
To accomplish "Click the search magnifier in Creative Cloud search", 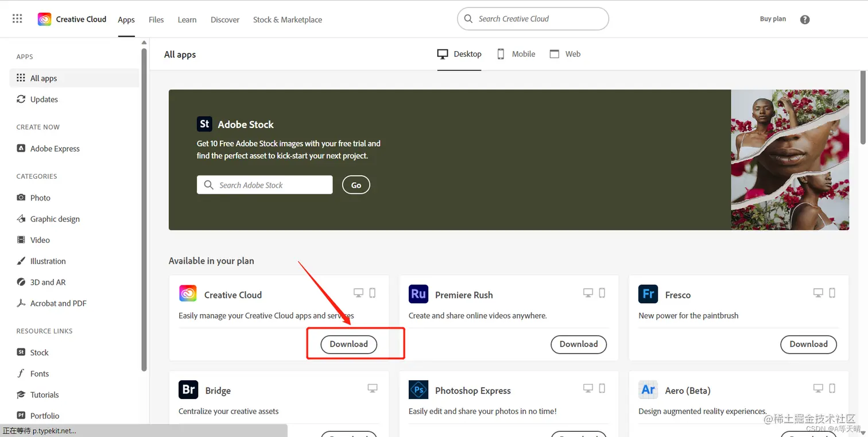I will (x=468, y=19).
